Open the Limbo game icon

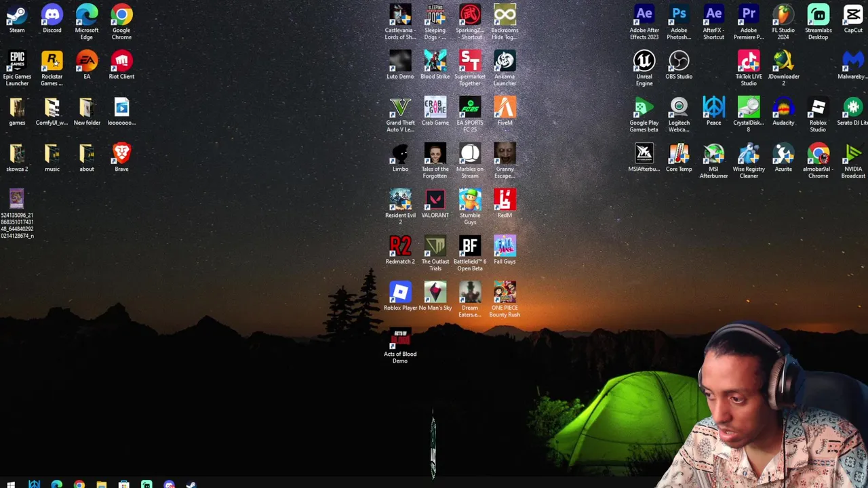click(x=400, y=154)
